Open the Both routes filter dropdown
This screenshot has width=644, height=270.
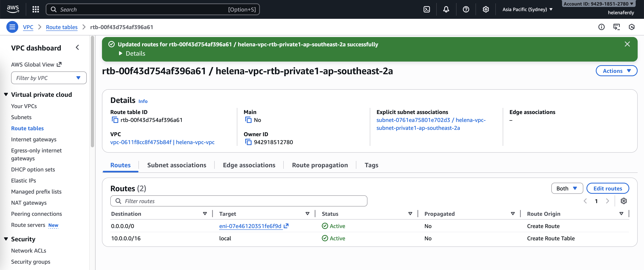click(x=567, y=188)
